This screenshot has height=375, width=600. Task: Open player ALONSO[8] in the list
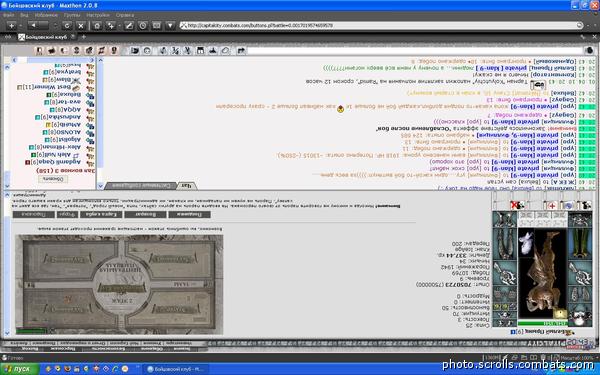[x=67, y=132]
